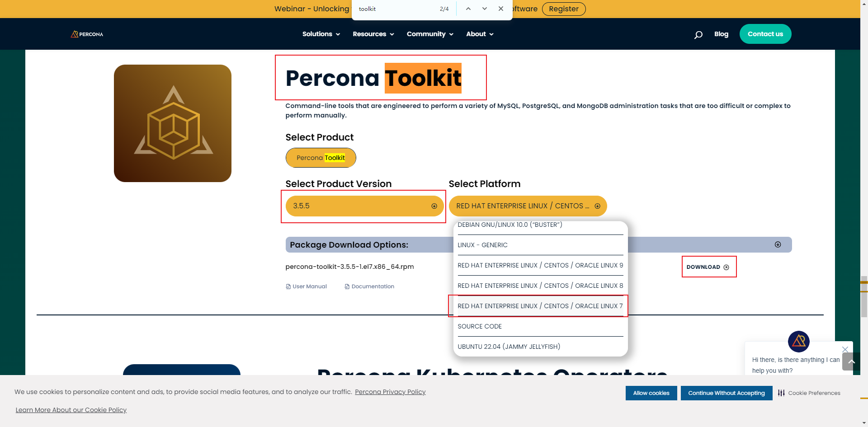Open the product version 3.5.5 dropdown

(x=364, y=206)
